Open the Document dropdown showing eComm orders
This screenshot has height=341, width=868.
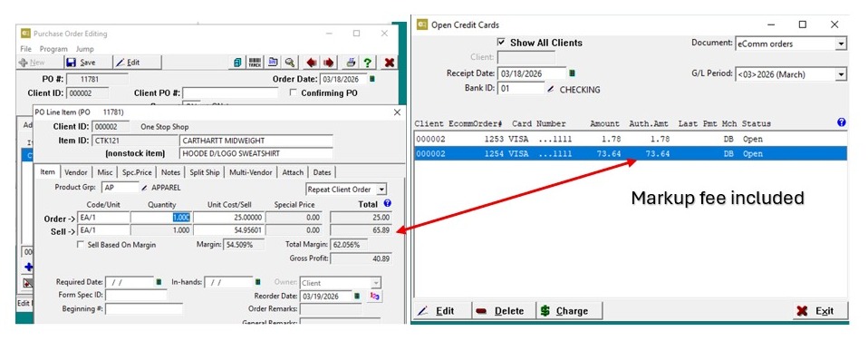click(842, 44)
